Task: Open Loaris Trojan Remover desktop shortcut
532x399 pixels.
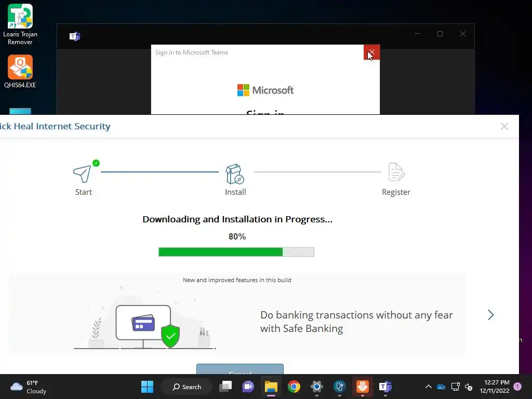Action: (20, 24)
